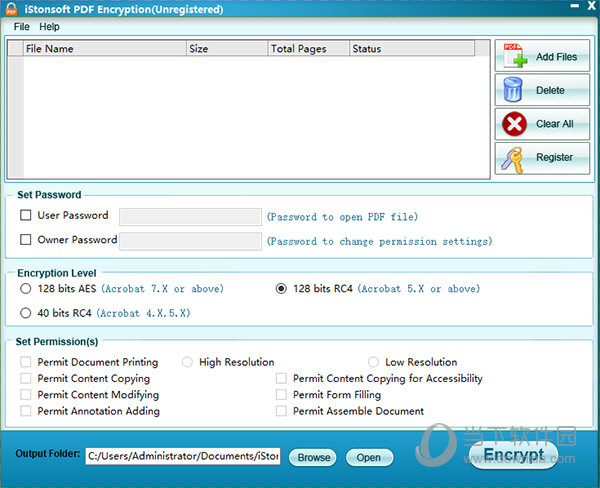
Task: Choose High Resolution printing option
Action: point(187,362)
